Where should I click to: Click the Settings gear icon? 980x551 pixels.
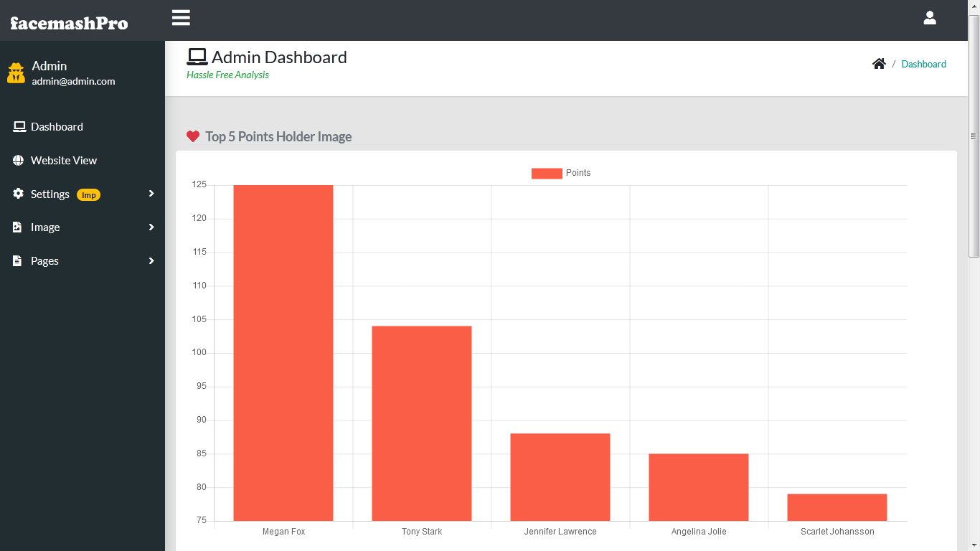(19, 194)
